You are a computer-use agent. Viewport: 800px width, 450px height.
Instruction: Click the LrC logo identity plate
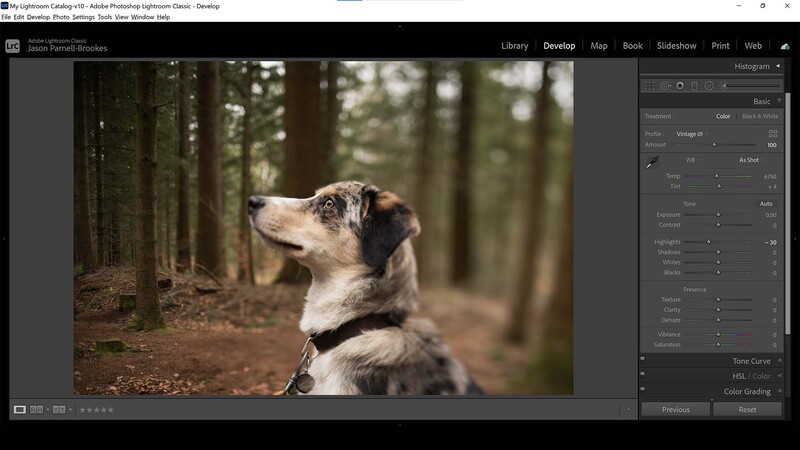point(12,46)
